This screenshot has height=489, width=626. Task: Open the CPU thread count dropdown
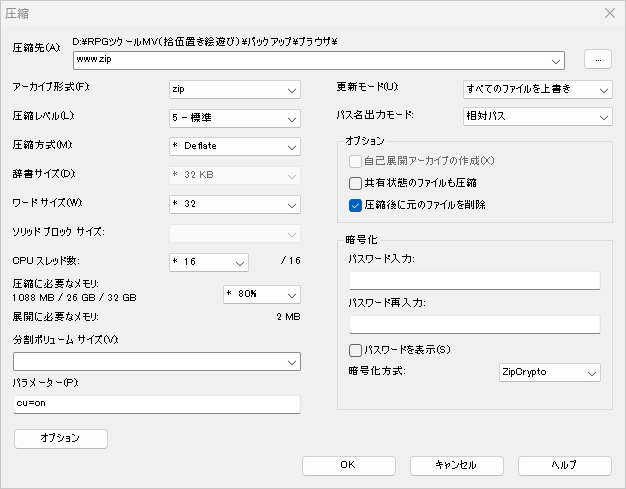coord(208,262)
